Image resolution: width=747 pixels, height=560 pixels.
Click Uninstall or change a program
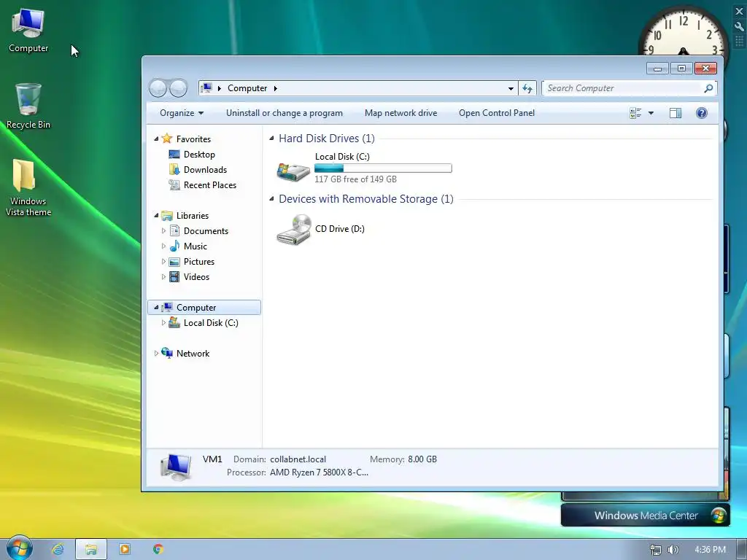tap(285, 113)
